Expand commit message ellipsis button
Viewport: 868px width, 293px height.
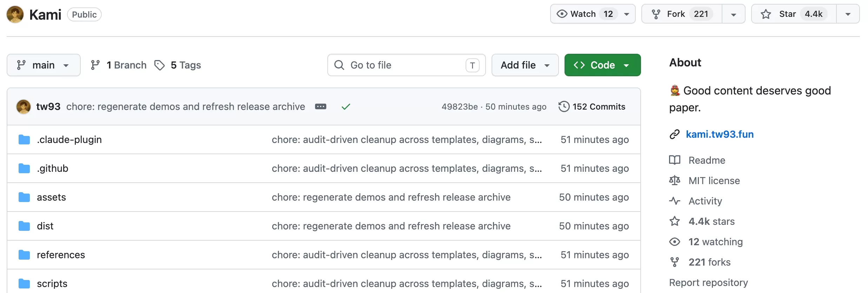pyautogui.click(x=321, y=106)
